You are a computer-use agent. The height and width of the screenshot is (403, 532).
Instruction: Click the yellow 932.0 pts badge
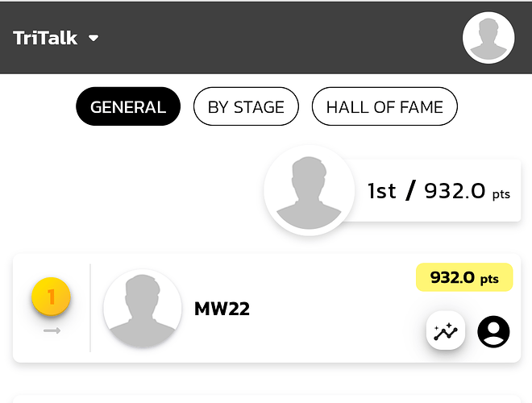(x=464, y=277)
